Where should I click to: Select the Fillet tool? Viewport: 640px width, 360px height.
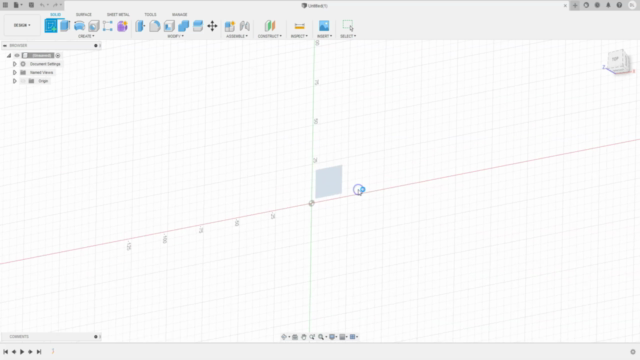[x=154, y=26]
